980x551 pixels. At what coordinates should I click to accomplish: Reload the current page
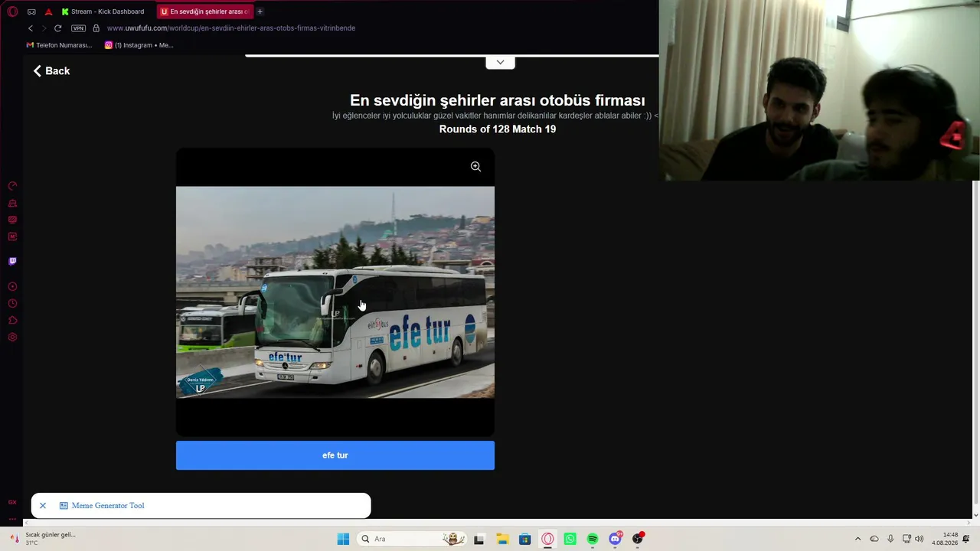point(57,28)
